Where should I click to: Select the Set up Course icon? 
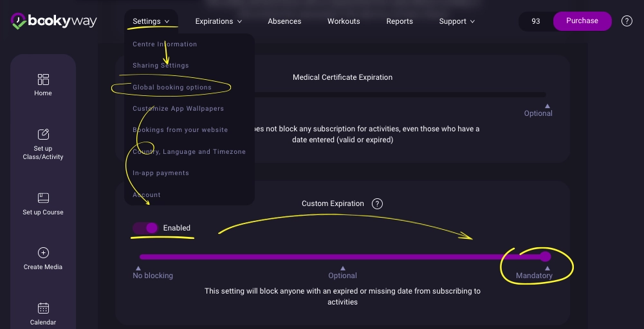[43, 198]
